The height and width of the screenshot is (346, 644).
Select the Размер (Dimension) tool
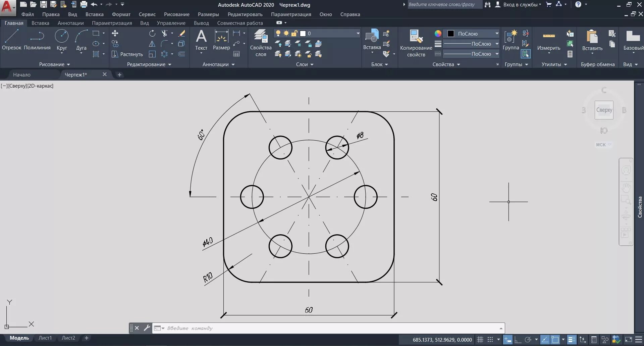click(x=221, y=40)
